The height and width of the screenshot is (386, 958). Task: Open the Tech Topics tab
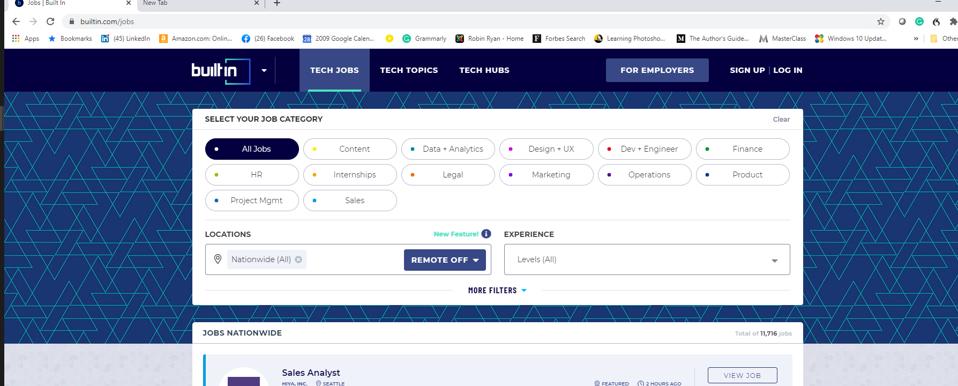409,70
